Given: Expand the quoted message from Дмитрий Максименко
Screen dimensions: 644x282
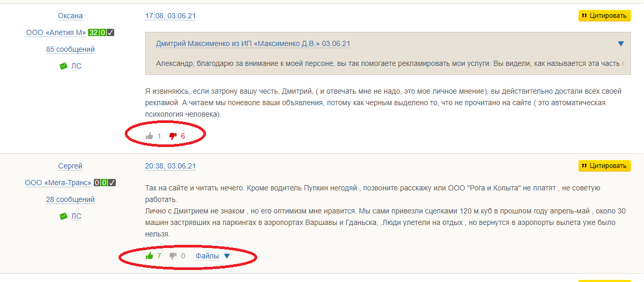Looking at the screenshot, I should click(621, 44).
